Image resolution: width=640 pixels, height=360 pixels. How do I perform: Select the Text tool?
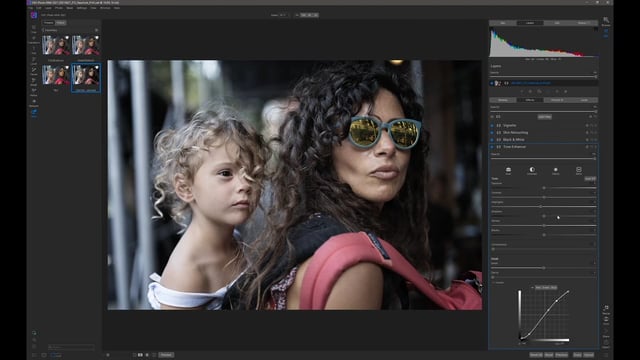(x=34, y=50)
